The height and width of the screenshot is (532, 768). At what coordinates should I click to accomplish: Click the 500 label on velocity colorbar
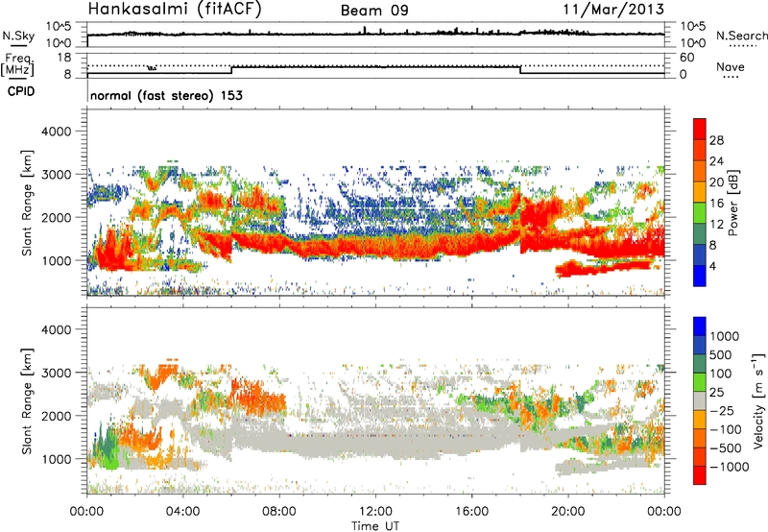click(721, 355)
